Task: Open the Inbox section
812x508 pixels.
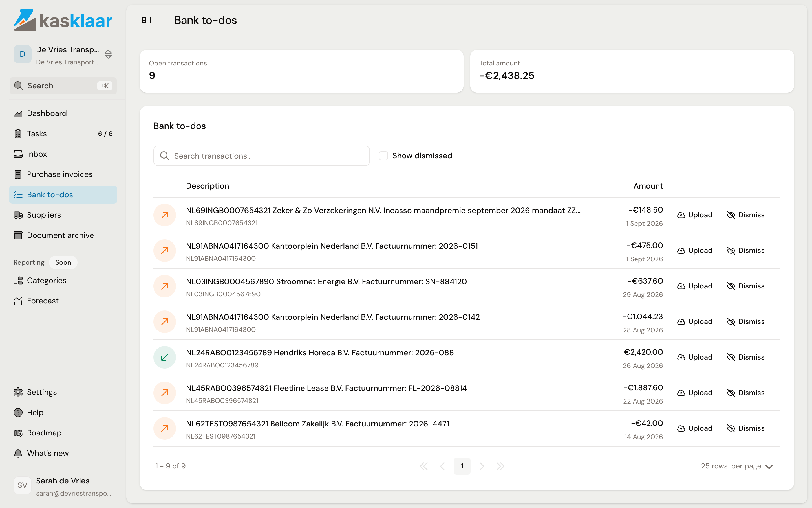Action: point(63,154)
